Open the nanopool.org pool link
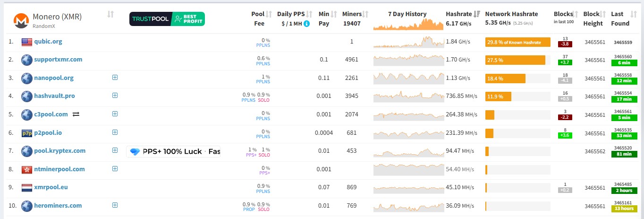Image resolution: width=644 pixels, height=219 pixels. click(x=54, y=78)
